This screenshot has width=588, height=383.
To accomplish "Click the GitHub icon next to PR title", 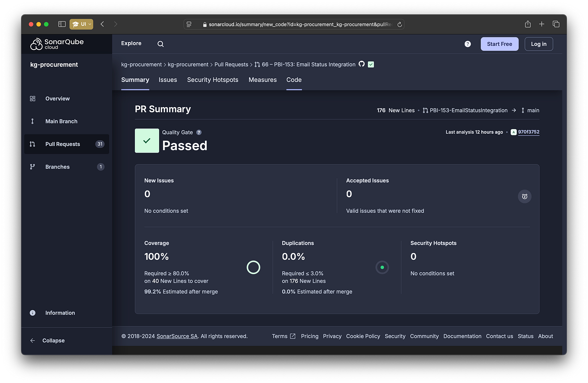I will pos(362,64).
